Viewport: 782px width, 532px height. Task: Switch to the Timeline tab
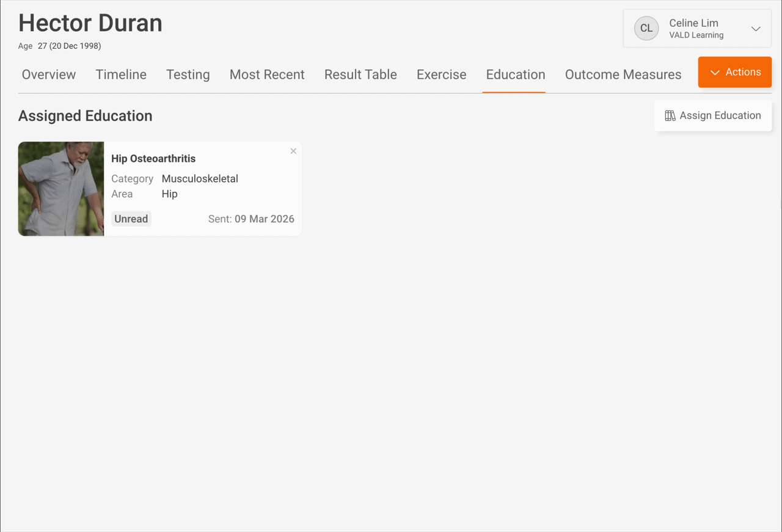(121, 75)
